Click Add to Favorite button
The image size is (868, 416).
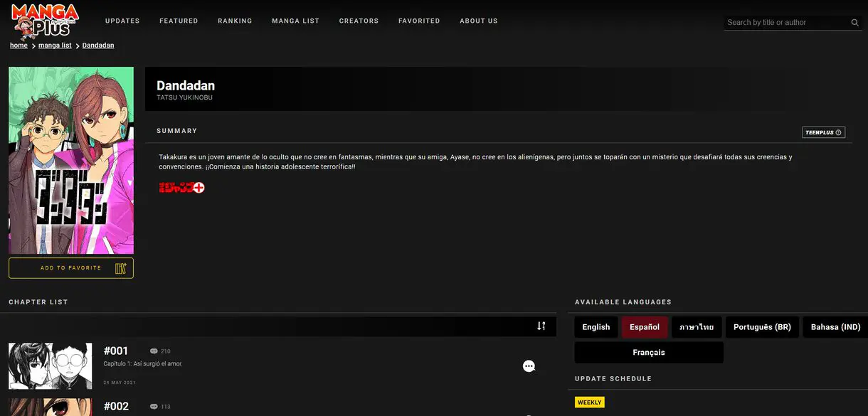pos(71,268)
